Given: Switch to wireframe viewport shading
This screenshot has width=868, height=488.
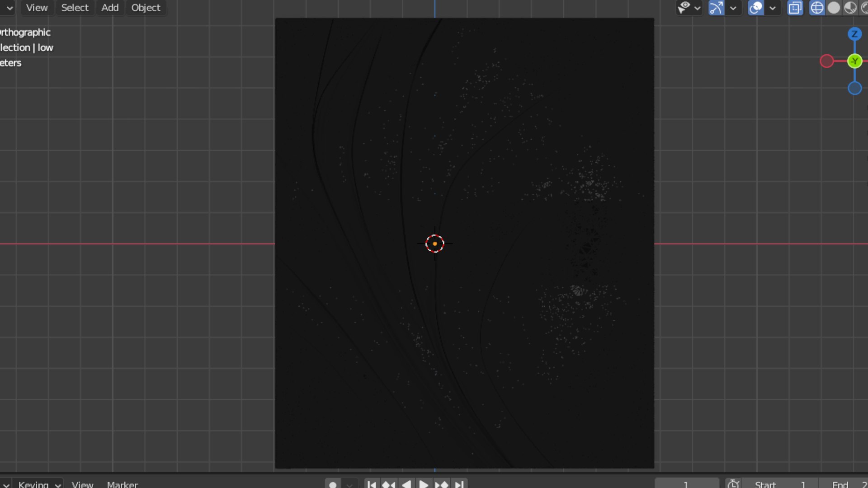Looking at the screenshot, I should click(x=816, y=8).
